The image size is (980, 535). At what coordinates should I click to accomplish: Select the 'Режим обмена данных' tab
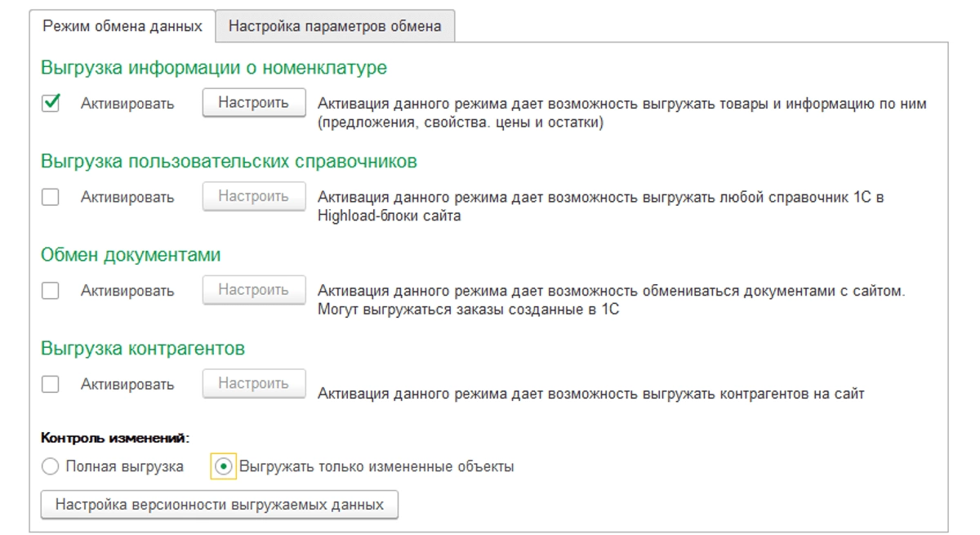(122, 26)
